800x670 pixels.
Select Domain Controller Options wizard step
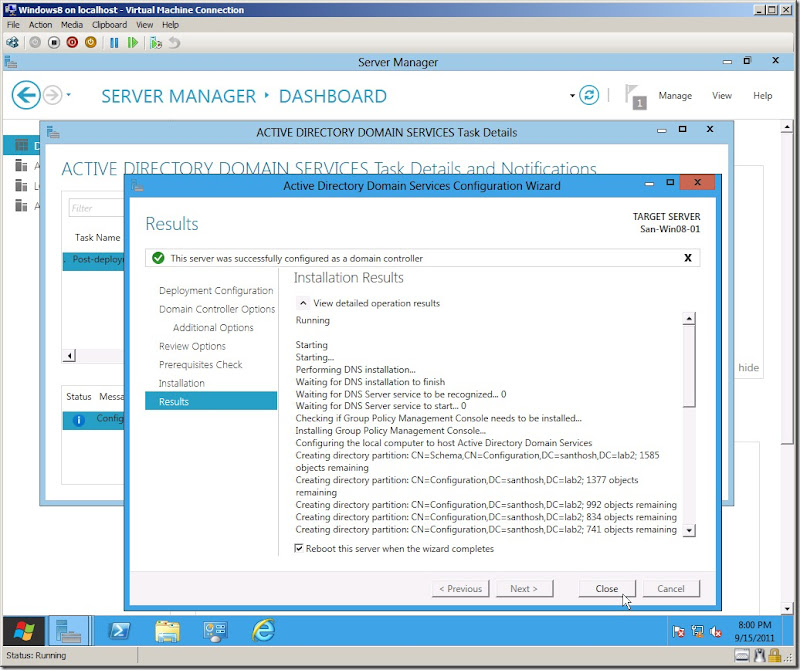click(217, 309)
